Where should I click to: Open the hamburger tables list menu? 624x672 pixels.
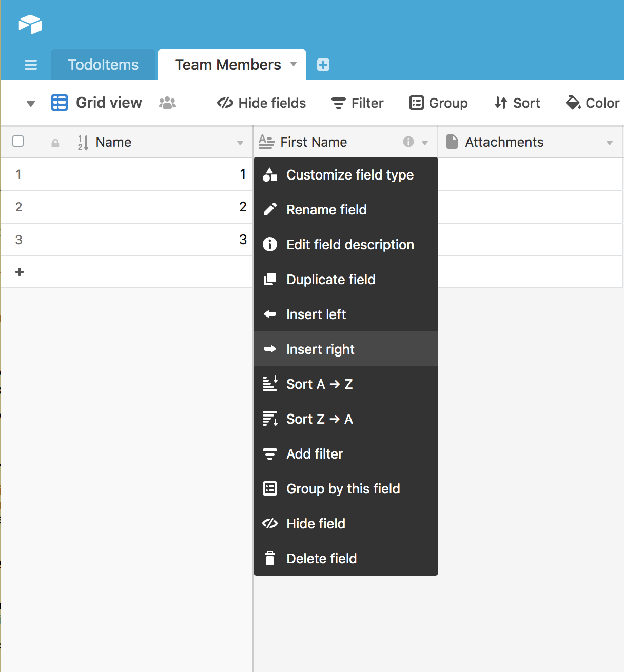pos(31,65)
